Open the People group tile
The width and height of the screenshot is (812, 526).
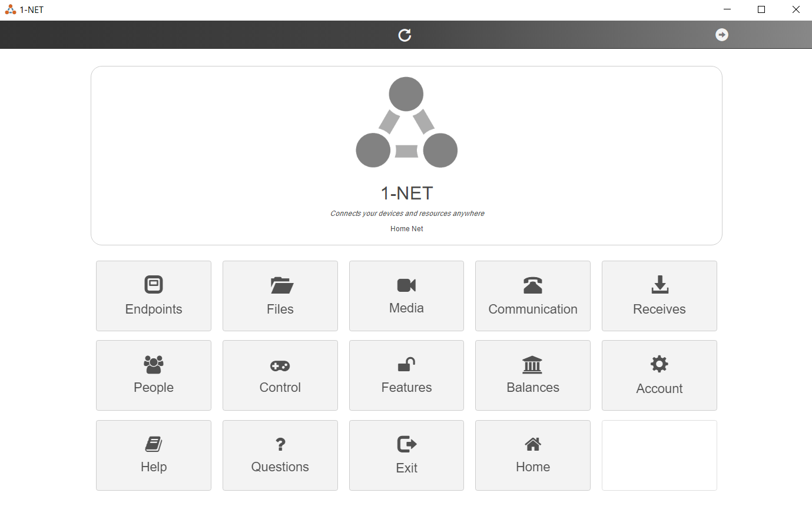154,375
